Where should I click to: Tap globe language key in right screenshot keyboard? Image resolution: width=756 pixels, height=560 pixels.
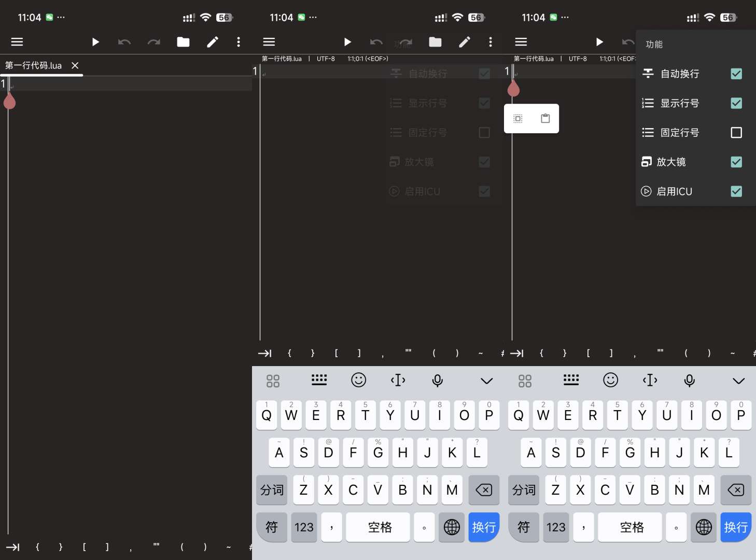[x=704, y=527]
